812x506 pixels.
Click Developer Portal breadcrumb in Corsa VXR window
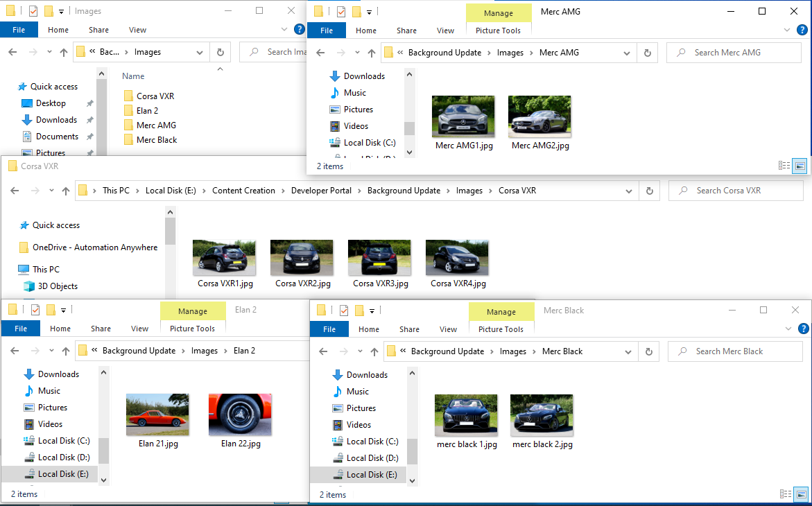point(321,191)
